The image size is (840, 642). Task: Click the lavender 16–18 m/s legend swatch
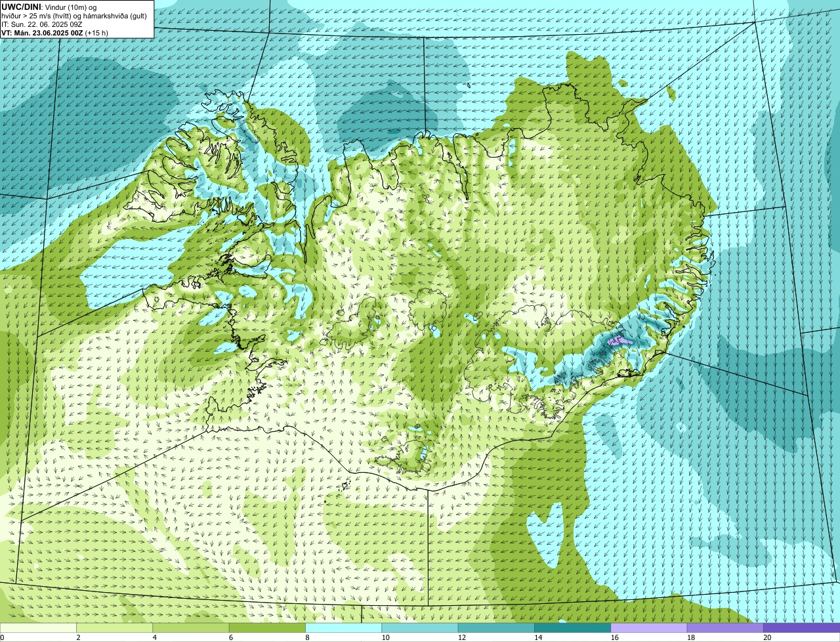(649, 628)
